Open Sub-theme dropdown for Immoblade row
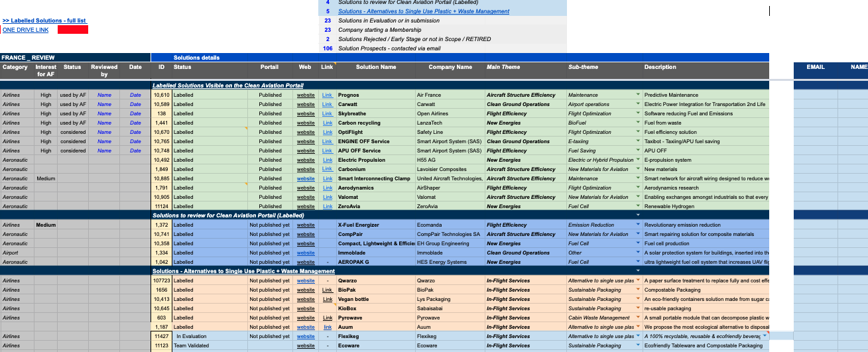The height and width of the screenshot is (352, 868). 638,253
